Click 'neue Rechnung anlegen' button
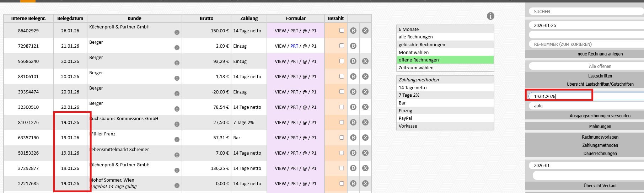The image size is (644, 193). 600,54
